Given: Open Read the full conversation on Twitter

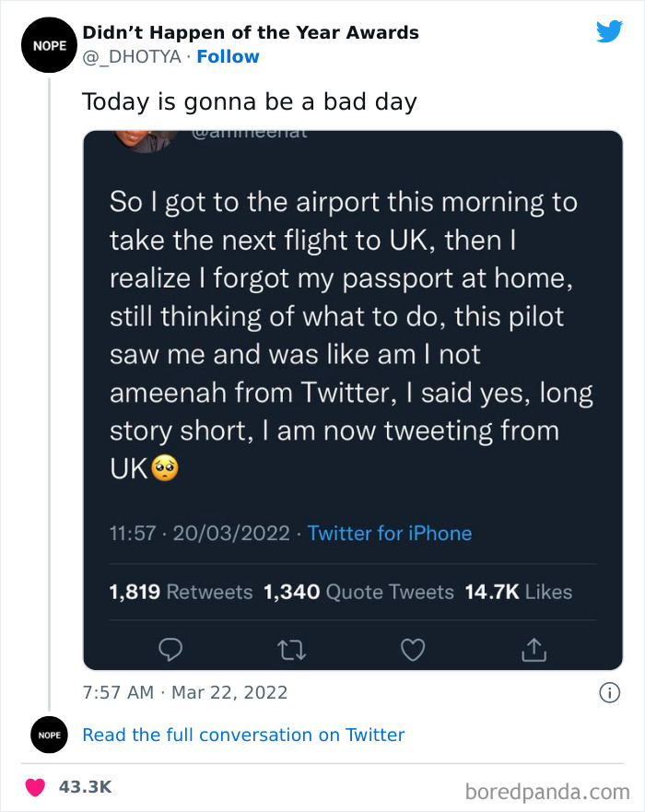Looking at the screenshot, I should 243,735.
